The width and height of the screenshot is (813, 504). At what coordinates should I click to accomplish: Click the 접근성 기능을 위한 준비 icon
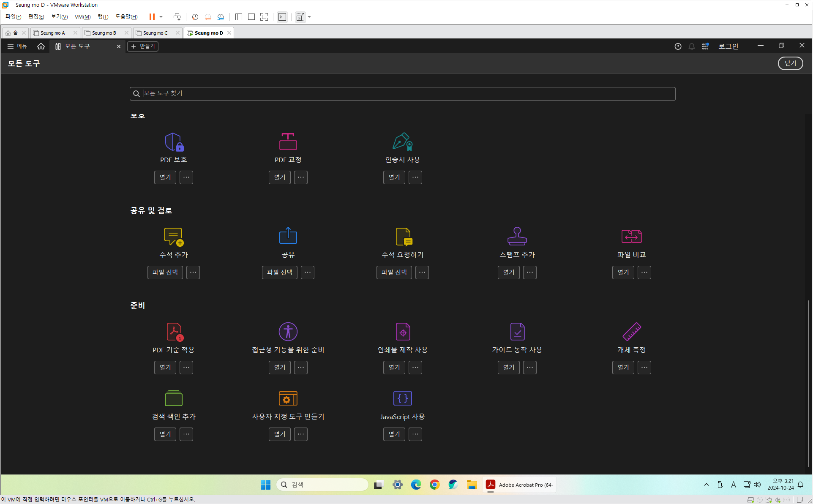coord(288,332)
